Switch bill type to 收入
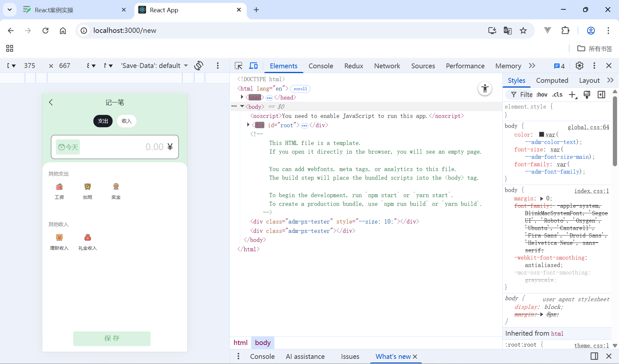Viewport: 619px width, 364px height. coord(126,121)
